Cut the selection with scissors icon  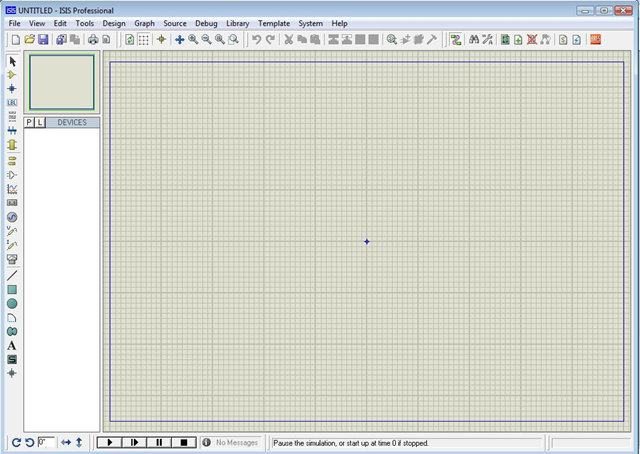click(x=289, y=40)
